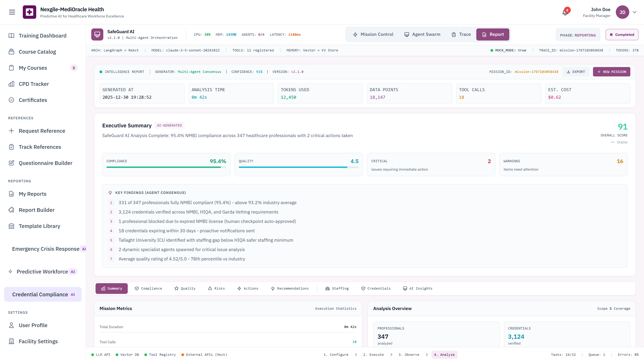Select the CPD Tracker sidebar icon
644x362 pixels.
coord(12,84)
